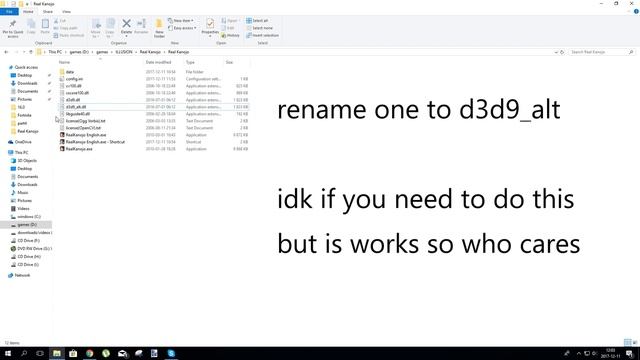Click 'This PC' in address bar
Screen dimensions: 640x360
click(55, 52)
